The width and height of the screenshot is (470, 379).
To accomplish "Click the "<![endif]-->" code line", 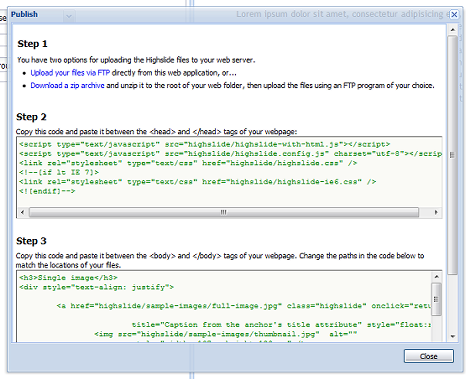I will click(47, 191).
